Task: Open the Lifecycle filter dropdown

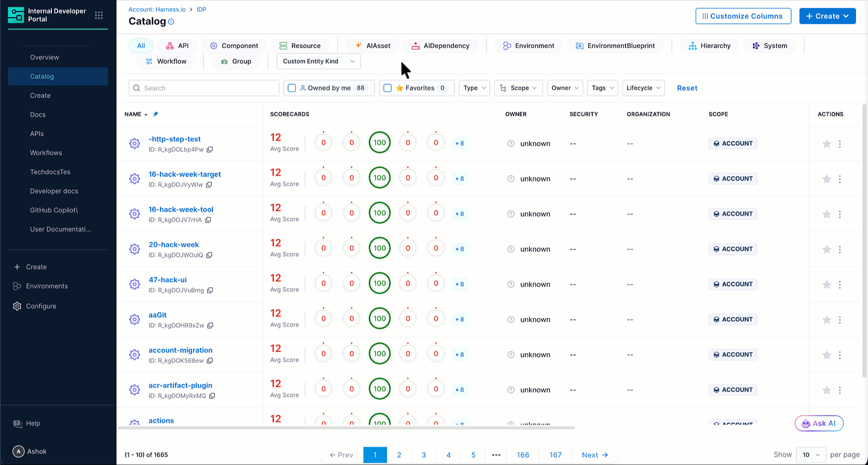Action: [x=643, y=88]
